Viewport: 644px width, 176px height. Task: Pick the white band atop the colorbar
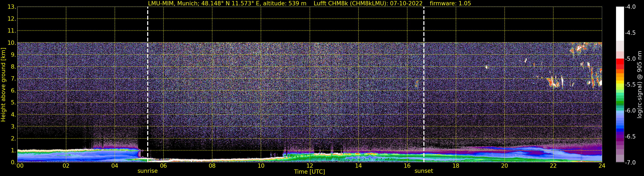[620, 24]
